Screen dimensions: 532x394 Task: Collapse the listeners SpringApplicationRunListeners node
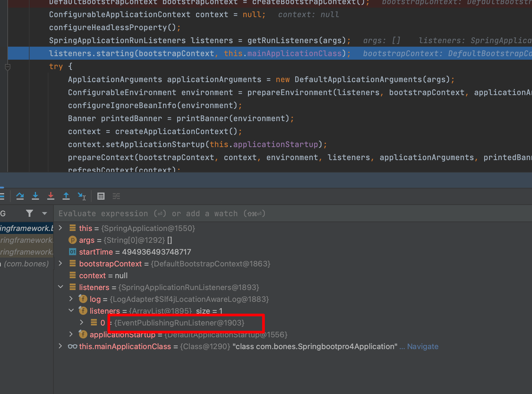click(61, 287)
